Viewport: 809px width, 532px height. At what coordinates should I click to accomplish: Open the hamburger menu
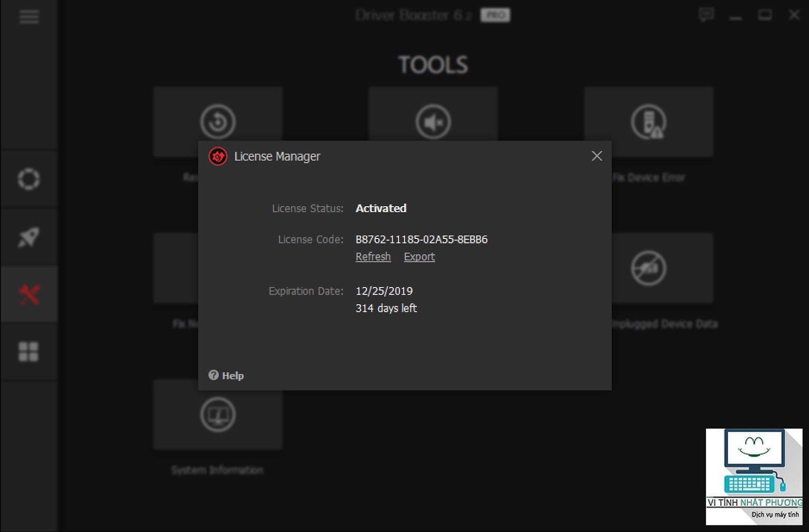coord(29,17)
